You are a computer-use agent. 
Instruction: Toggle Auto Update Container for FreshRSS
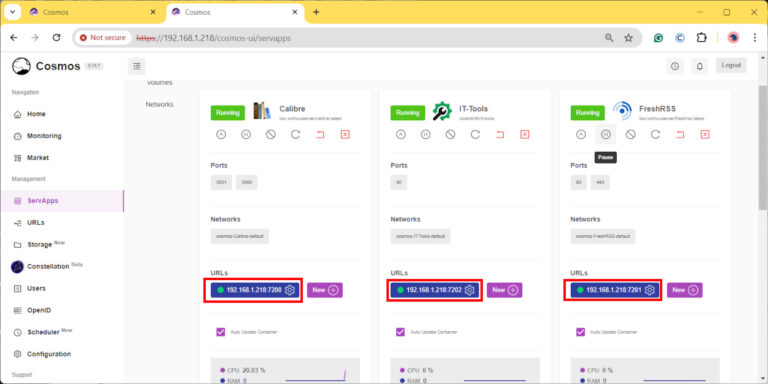click(580, 332)
